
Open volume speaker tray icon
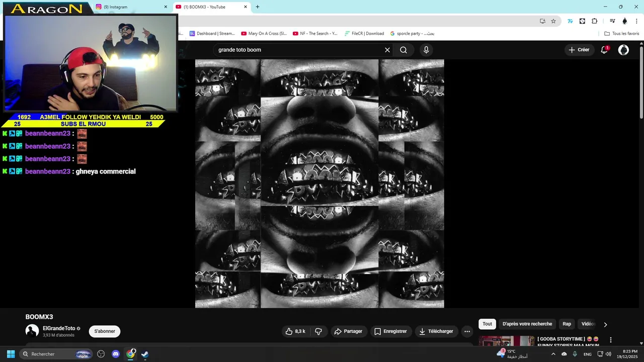point(608,354)
